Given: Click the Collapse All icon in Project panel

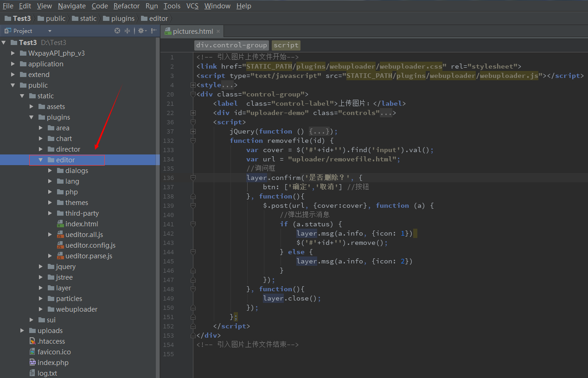Looking at the screenshot, I should [x=127, y=31].
